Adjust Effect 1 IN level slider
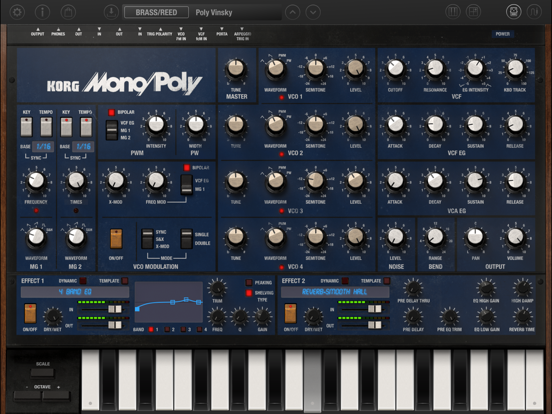Viewport: 552px width, 414px height. pyautogui.click(x=114, y=309)
